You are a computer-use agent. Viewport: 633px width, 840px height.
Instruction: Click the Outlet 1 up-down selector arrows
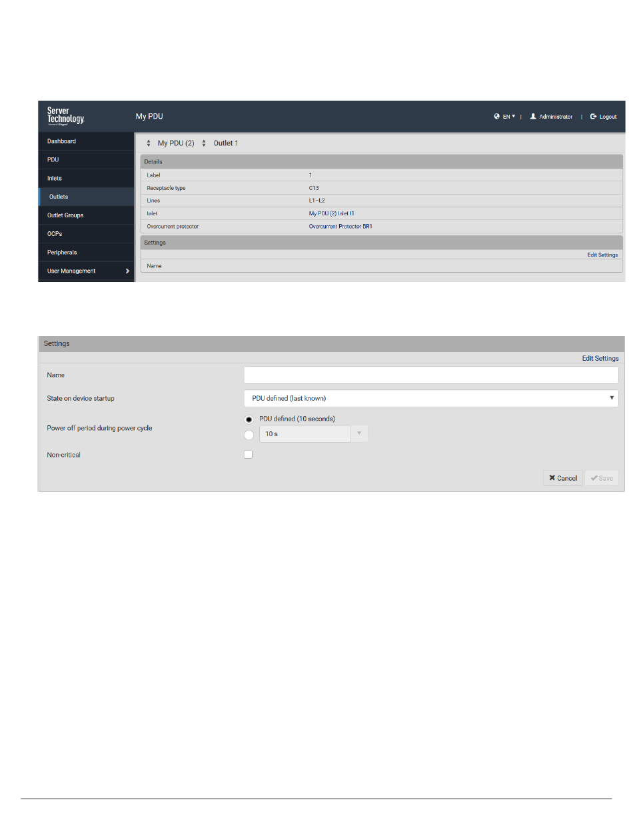pos(204,143)
